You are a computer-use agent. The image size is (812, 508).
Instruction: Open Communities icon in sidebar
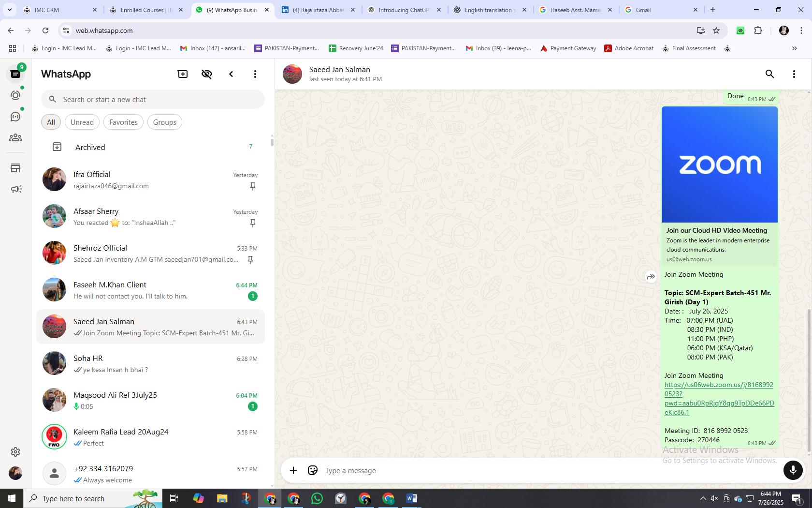click(x=15, y=138)
